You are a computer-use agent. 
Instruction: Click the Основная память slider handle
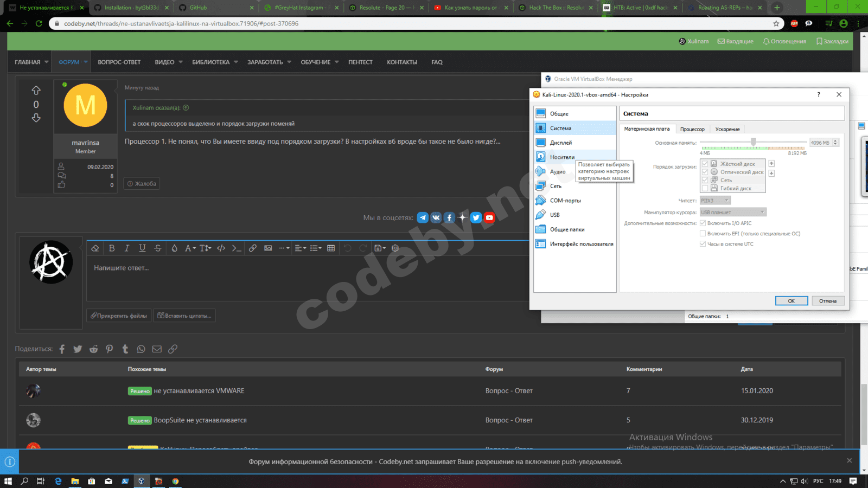[753, 142]
